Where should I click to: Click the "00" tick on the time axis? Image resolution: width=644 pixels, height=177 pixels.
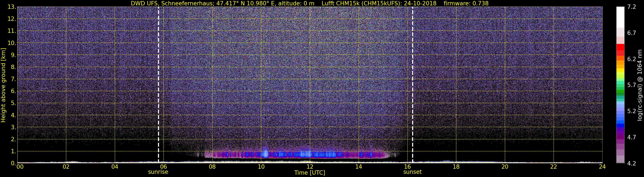tap(20, 167)
